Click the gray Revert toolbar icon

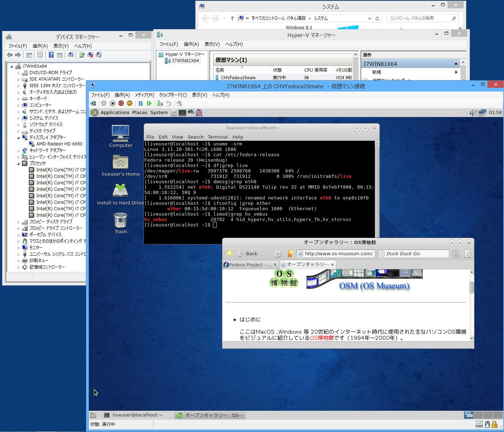pyautogui.click(x=168, y=103)
